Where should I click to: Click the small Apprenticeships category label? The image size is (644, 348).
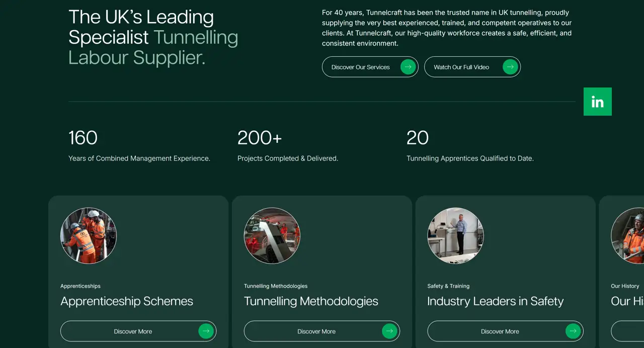80,286
